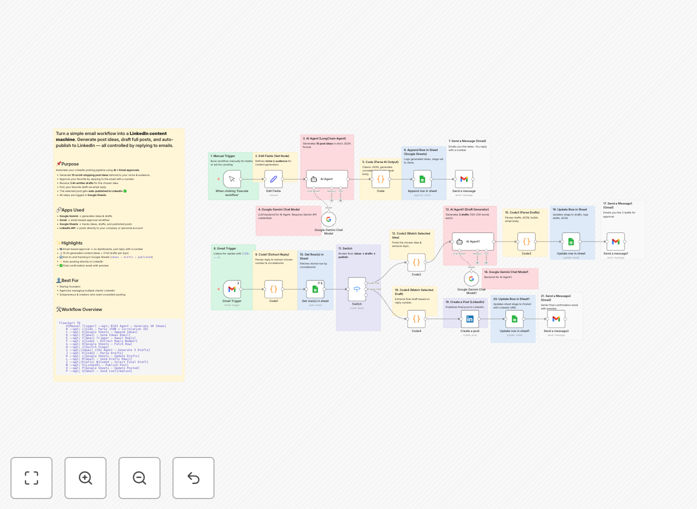This screenshot has height=509, width=697.
Task: Open the Code4 match selected draft node
Action: tap(417, 319)
